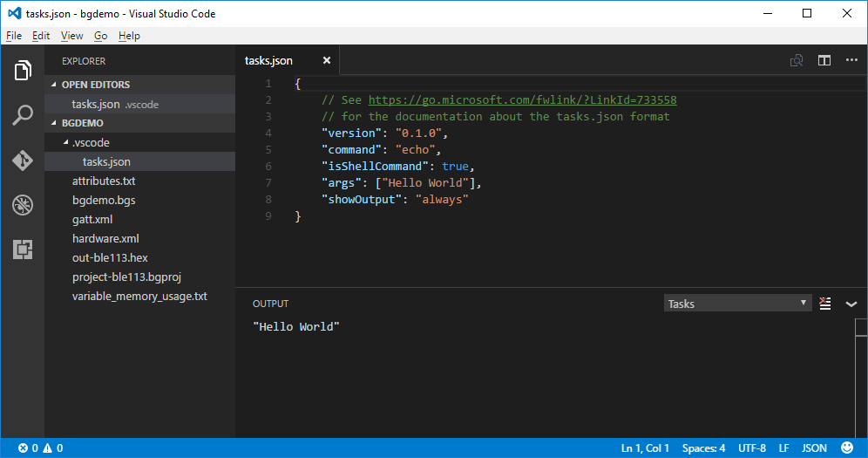Image resolution: width=868 pixels, height=458 pixels.
Task: Click UTF-8 encoding in status bar
Action: click(752, 448)
